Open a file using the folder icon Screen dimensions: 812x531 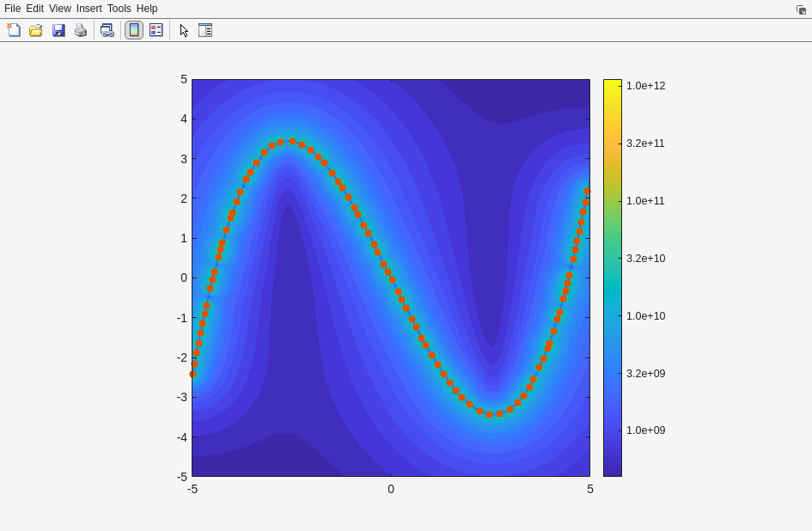(x=36, y=30)
